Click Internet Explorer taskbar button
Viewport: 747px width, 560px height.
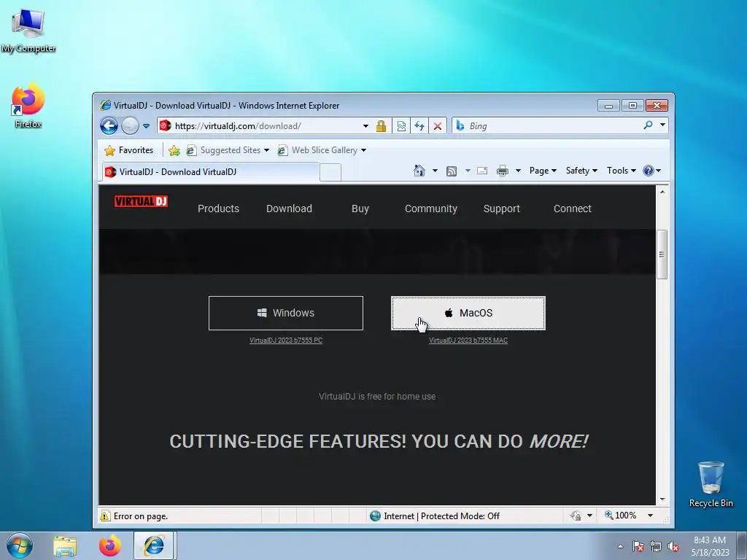pos(154,545)
